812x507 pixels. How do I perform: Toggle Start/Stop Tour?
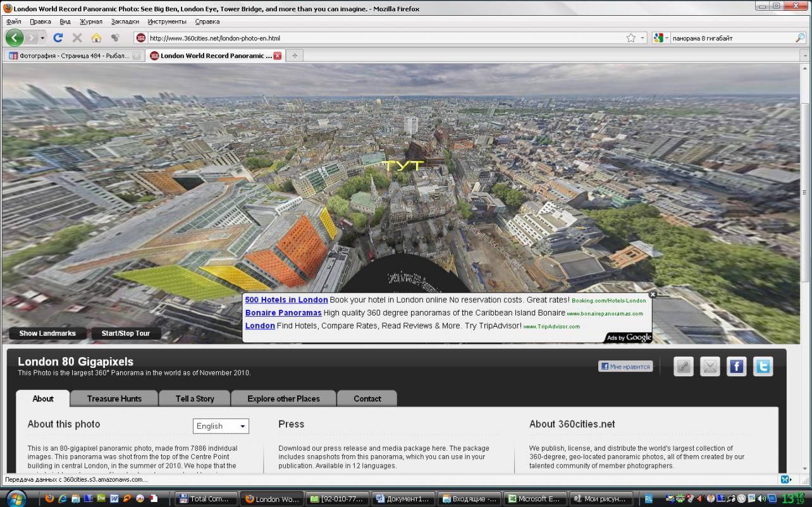(126, 333)
